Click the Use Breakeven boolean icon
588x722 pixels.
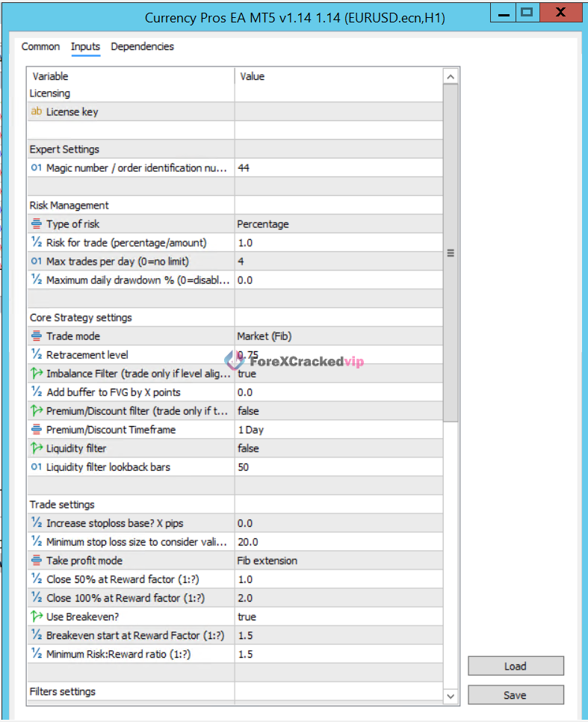(x=36, y=617)
